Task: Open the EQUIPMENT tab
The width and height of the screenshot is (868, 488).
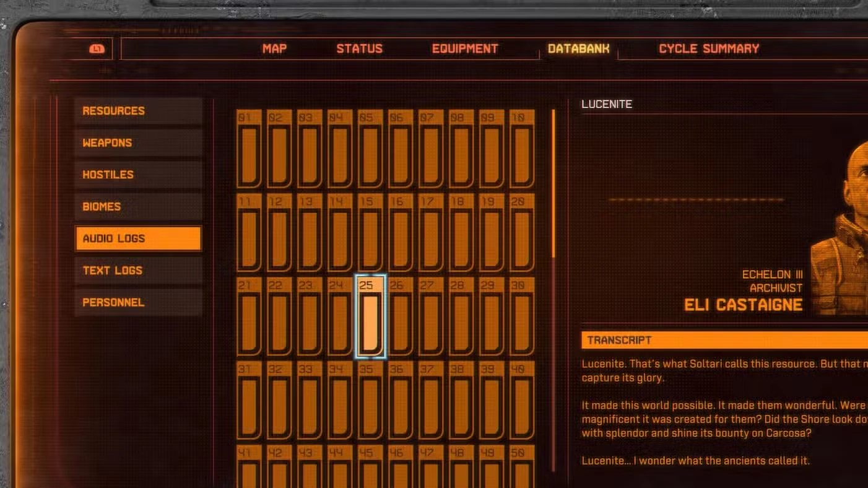Action: (465, 49)
